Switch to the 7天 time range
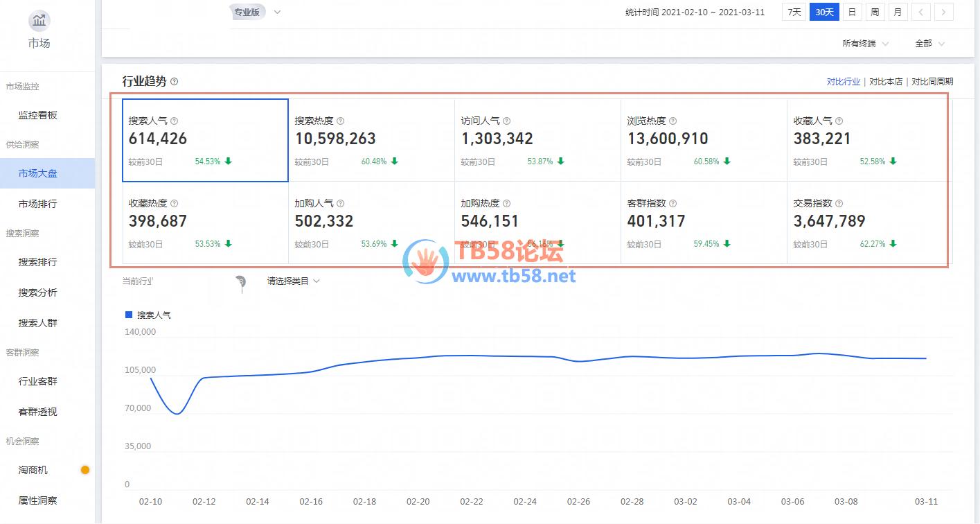This screenshot has width=980, height=524. pyautogui.click(x=794, y=12)
